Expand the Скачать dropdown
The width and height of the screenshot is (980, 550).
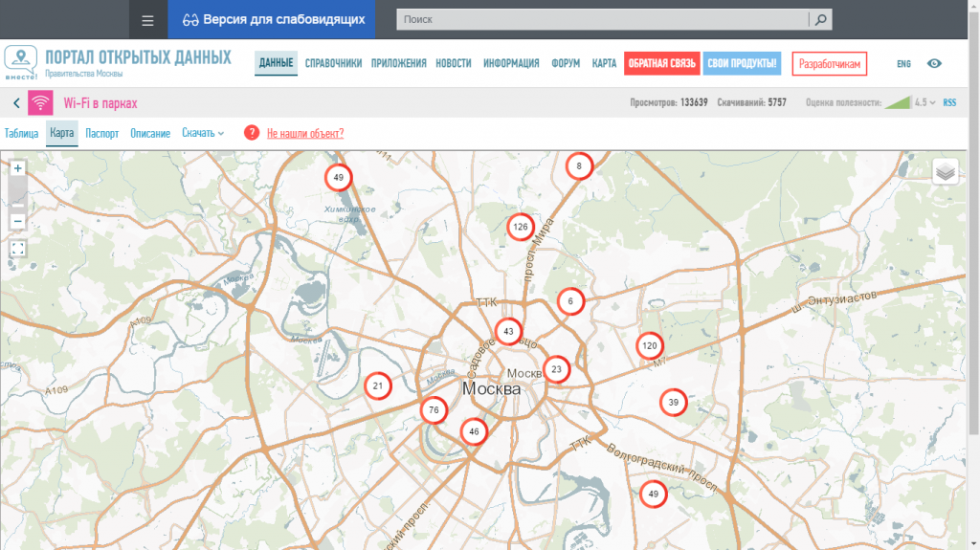pyautogui.click(x=203, y=133)
